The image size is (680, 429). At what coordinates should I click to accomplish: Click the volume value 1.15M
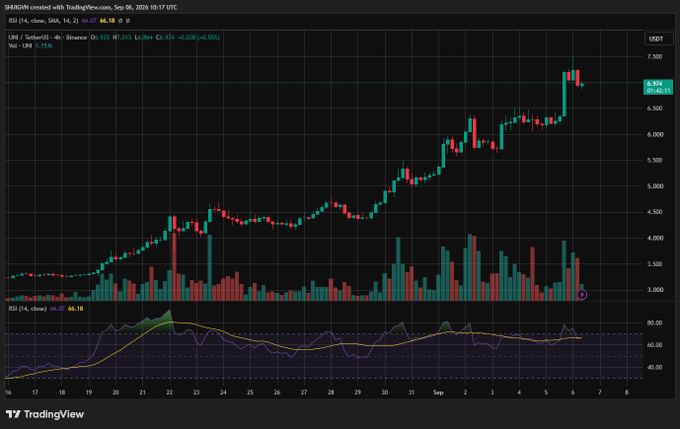pyautogui.click(x=44, y=46)
